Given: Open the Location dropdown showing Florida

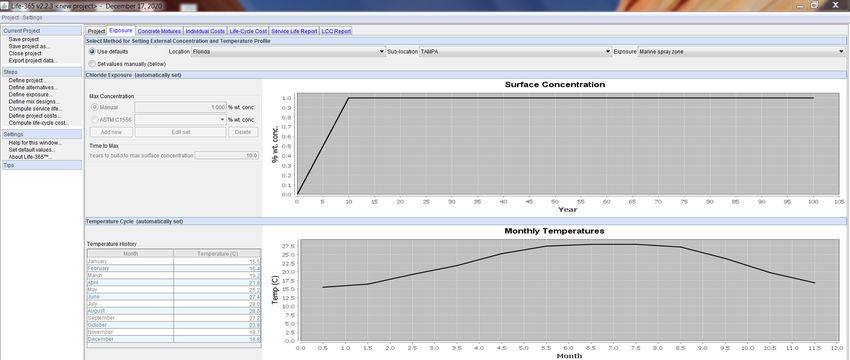Looking at the screenshot, I should tap(288, 52).
